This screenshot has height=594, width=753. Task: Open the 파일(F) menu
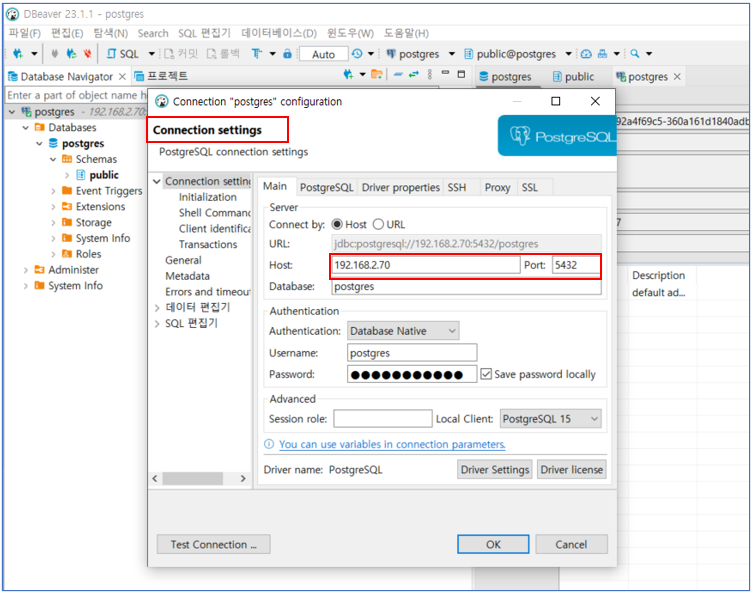(24, 33)
